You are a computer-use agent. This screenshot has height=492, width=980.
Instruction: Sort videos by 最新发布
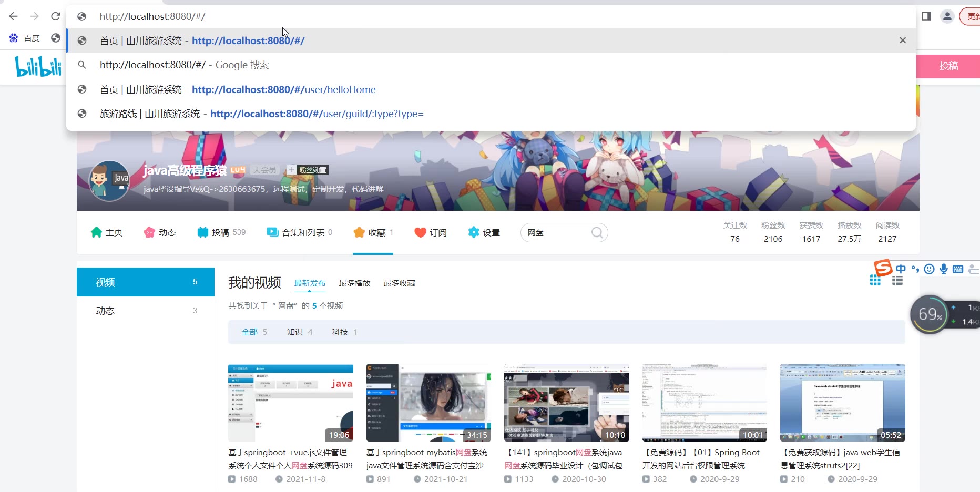(310, 283)
